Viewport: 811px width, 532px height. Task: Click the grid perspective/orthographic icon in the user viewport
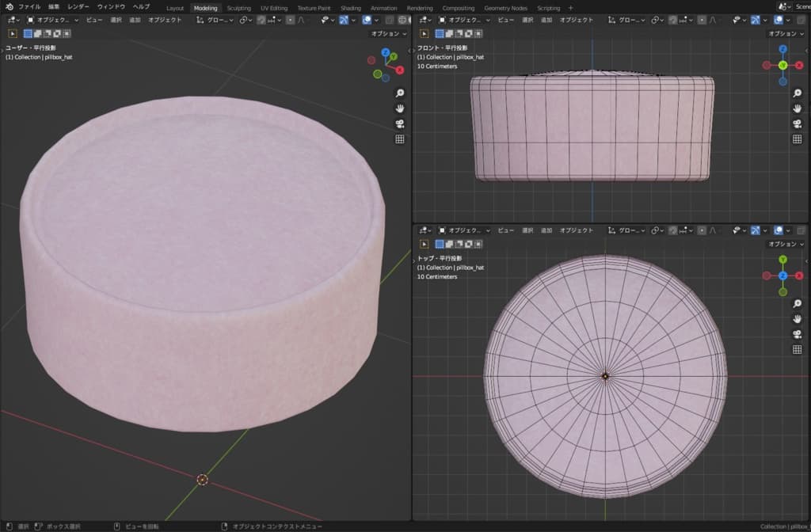pos(400,139)
